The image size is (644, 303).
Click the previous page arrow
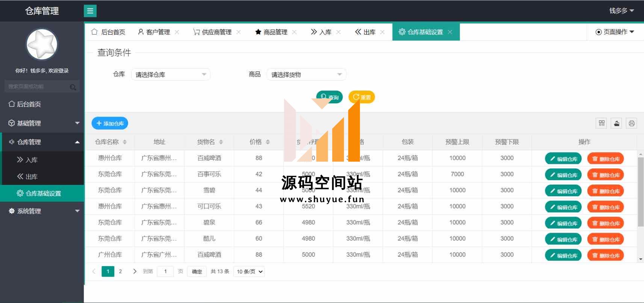pos(94,271)
